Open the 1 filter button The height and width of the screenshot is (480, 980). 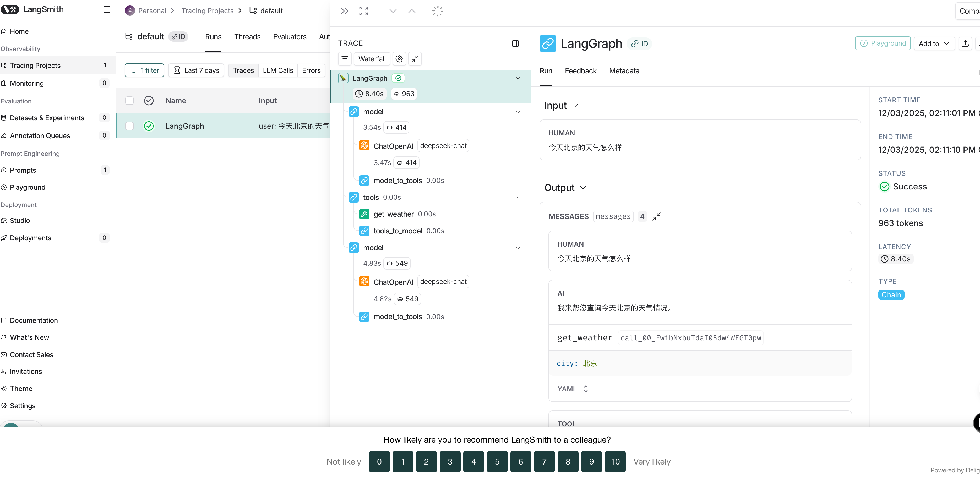[x=144, y=70]
